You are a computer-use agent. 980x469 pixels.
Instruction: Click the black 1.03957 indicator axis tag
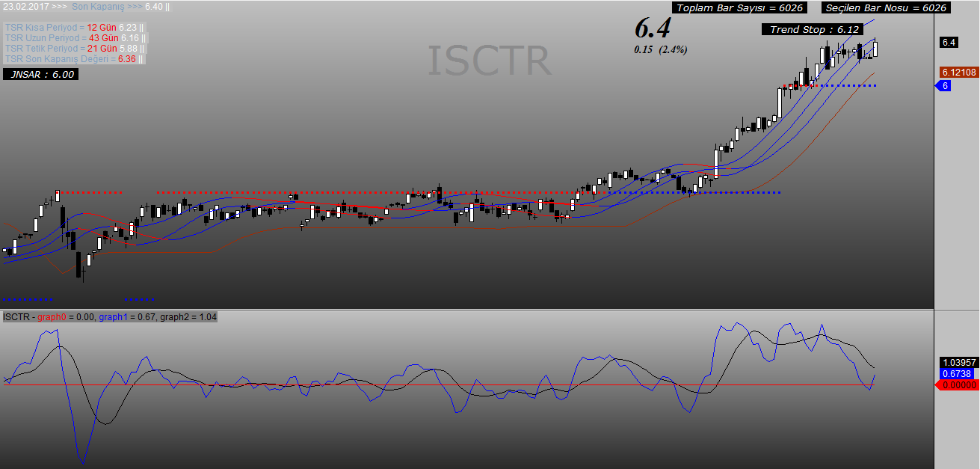pyautogui.click(x=958, y=362)
